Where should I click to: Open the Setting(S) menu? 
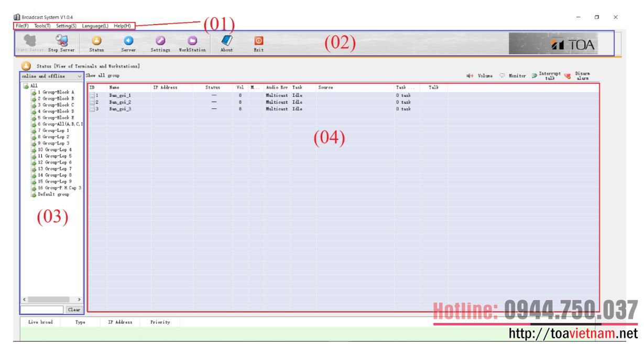(67, 26)
